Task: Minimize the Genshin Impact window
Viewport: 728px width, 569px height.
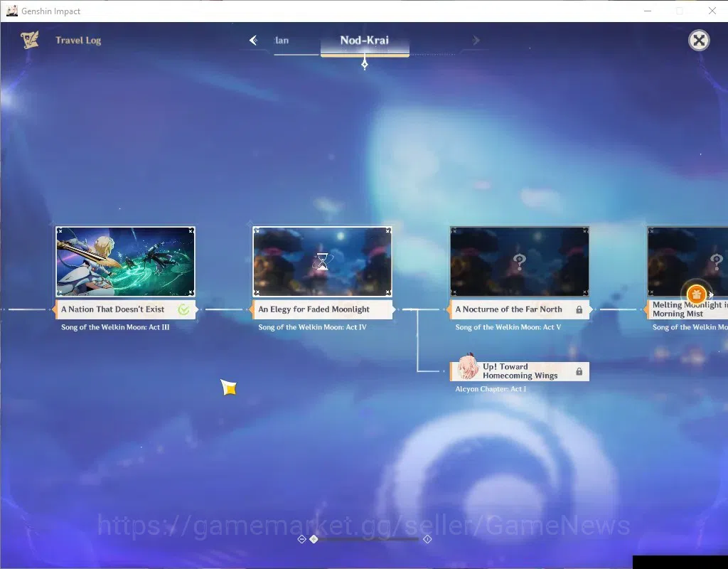Action: 648,11
